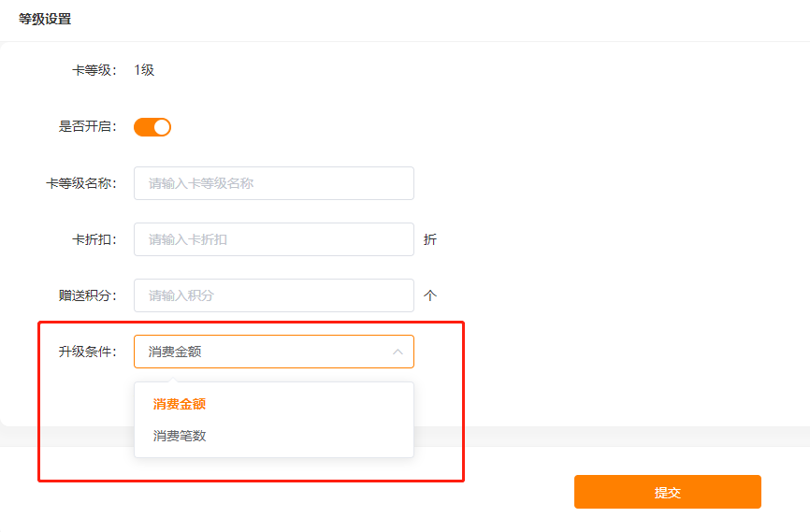Click the 卡等级名称 input field
The height and width of the screenshot is (532, 810).
coord(273,183)
